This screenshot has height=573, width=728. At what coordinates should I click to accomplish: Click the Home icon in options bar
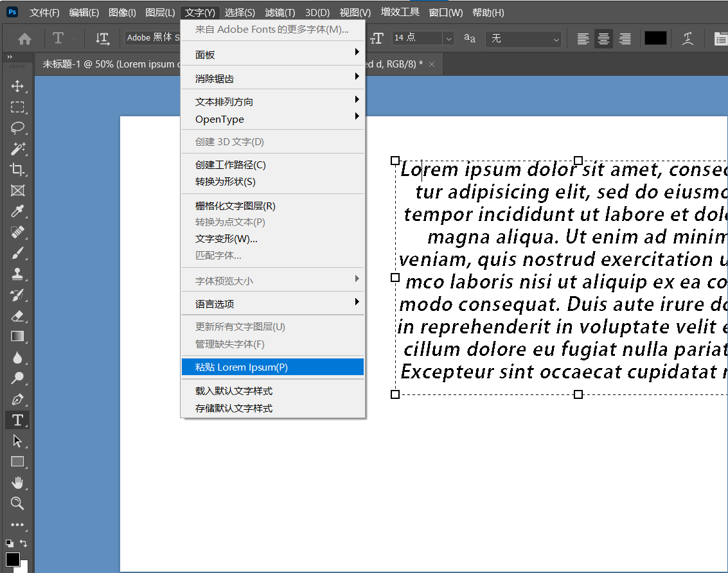[x=24, y=39]
